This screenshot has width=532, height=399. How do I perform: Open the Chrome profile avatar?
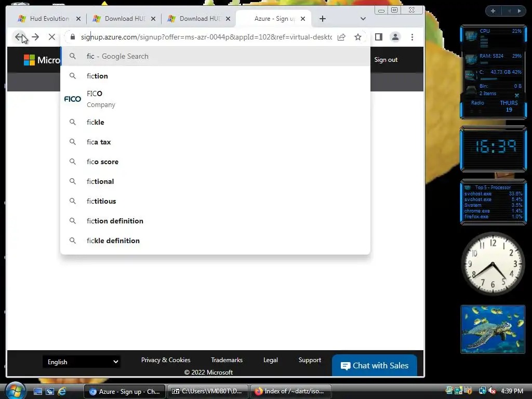[395, 37]
